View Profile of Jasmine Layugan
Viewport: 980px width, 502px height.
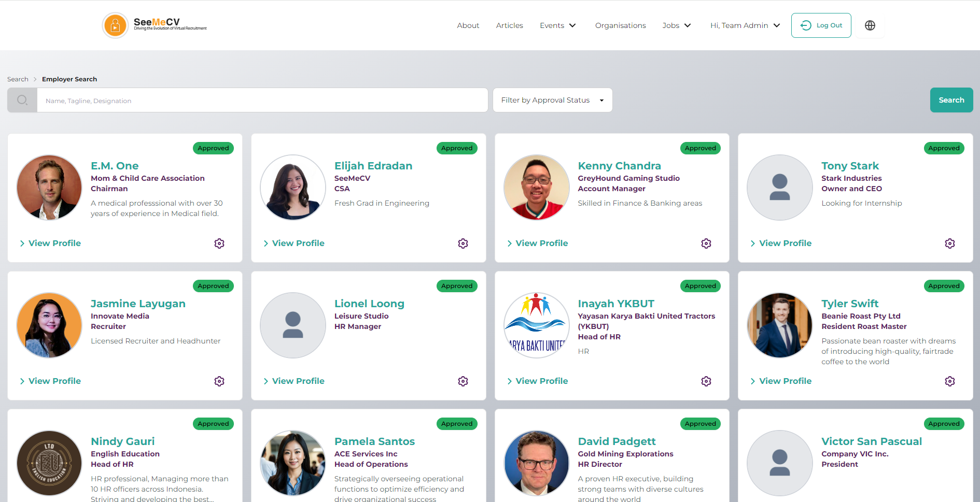(50, 381)
